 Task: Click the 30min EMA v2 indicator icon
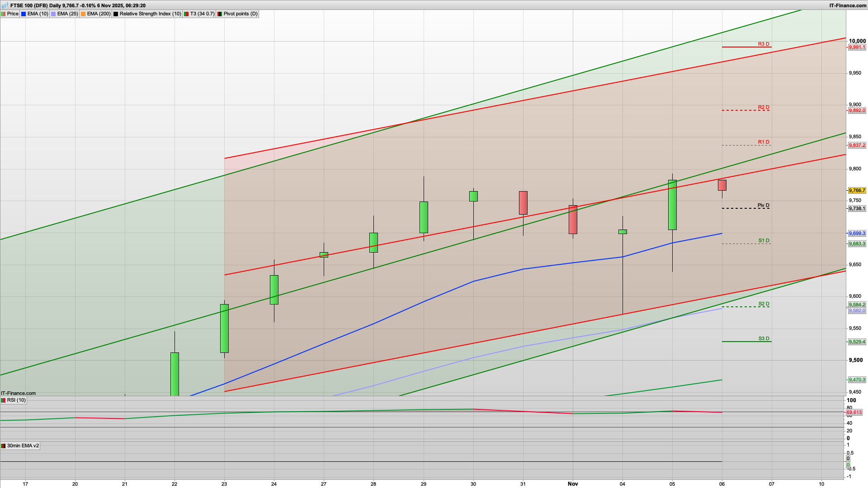coord(4,446)
